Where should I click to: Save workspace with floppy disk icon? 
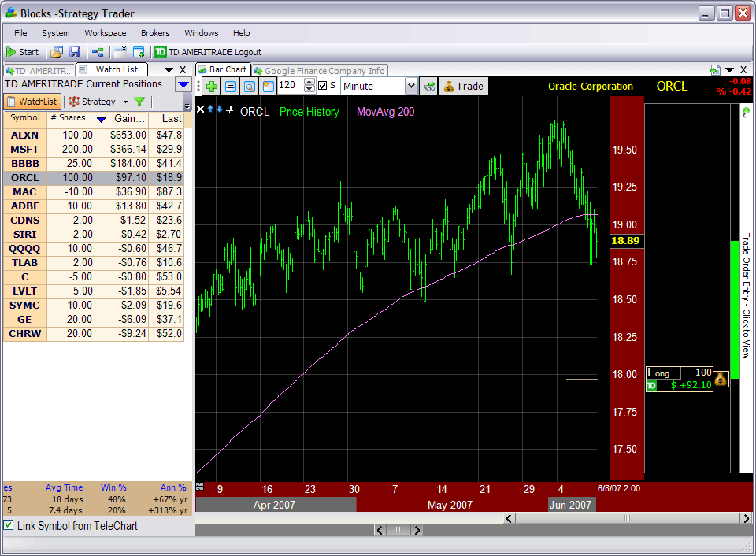pyautogui.click(x=75, y=52)
